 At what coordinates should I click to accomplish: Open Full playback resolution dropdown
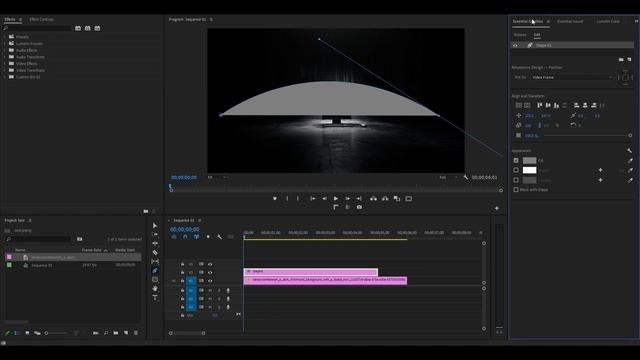coord(448,177)
